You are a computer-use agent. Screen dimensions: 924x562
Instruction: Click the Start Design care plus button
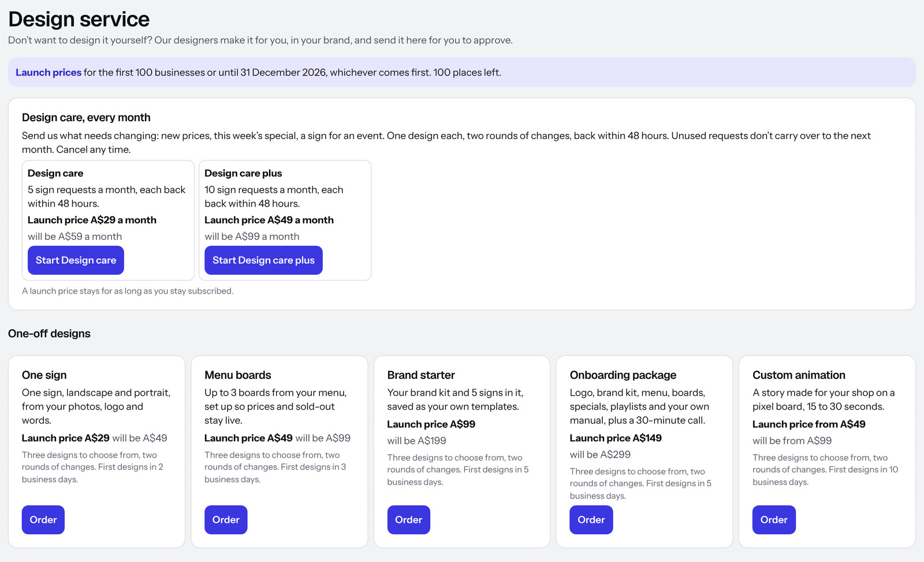tap(263, 260)
